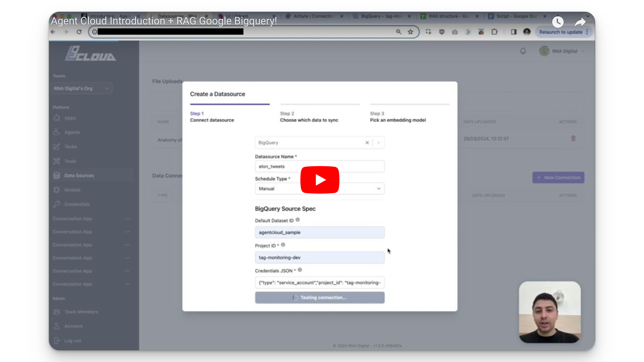Select Step 3 Pick an embedding model
The width and height of the screenshot is (644, 362).
click(x=410, y=113)
